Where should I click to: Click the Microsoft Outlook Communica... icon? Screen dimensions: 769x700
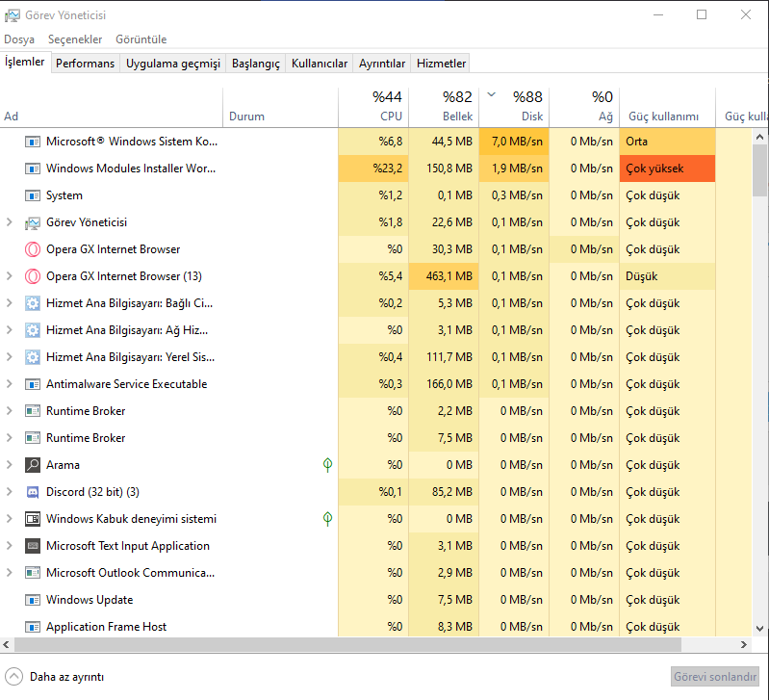point(33,573)
